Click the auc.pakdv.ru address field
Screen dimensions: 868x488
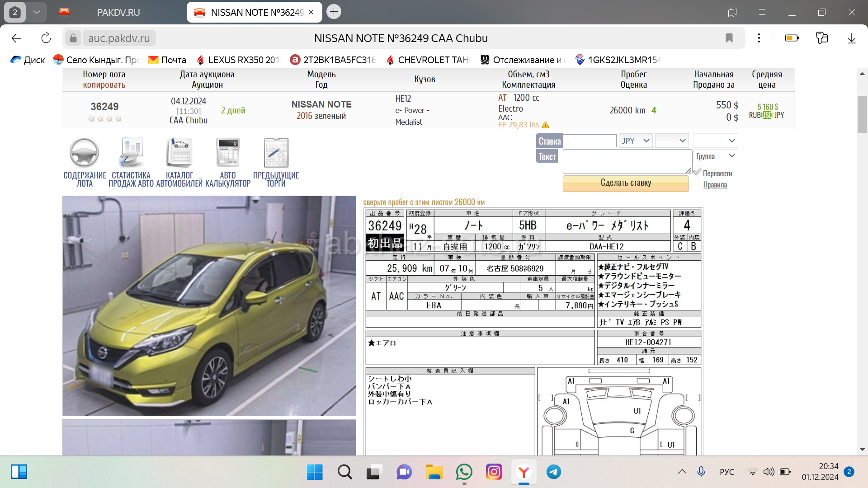coord(119,38)
